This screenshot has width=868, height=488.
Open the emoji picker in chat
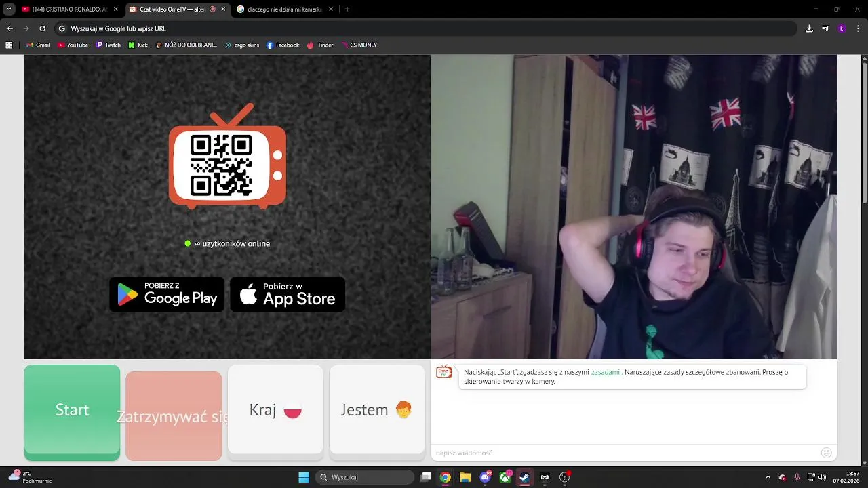pyautogui.click(x=826, y=453)
